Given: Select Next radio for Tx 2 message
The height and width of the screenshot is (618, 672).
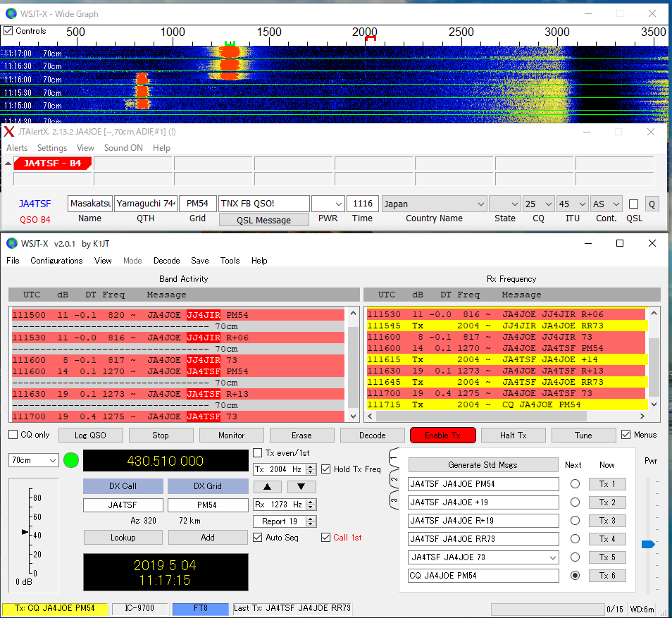Looking at the screenshot, I should pos(575,502).
